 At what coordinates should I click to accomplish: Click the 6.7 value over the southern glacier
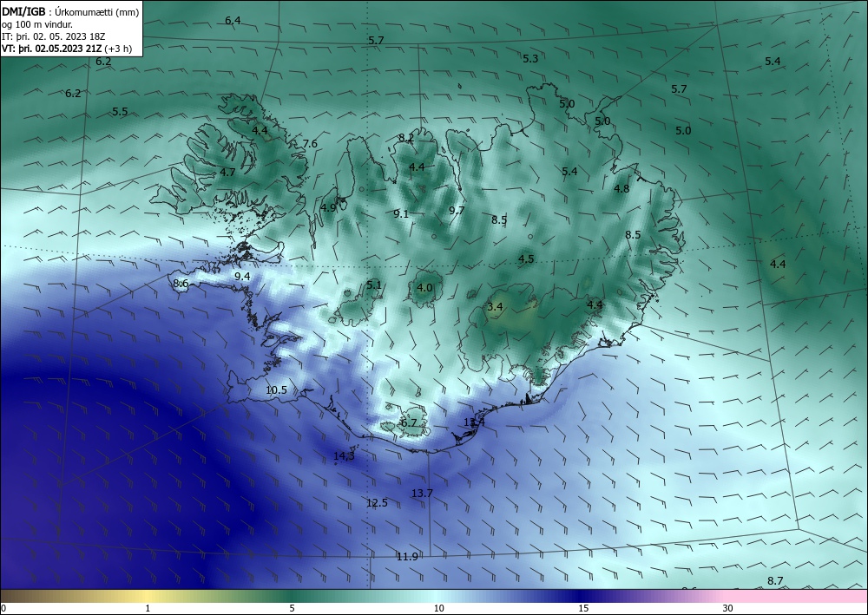[409, 423]
